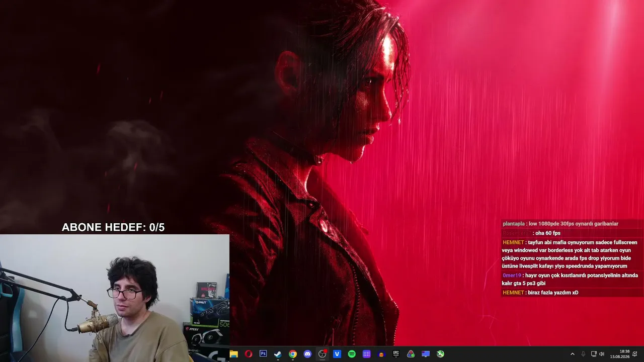Screen dimensions: 644x362
Task: Open the three-colored-circles app on the taskbar
Action: point(411,354)
